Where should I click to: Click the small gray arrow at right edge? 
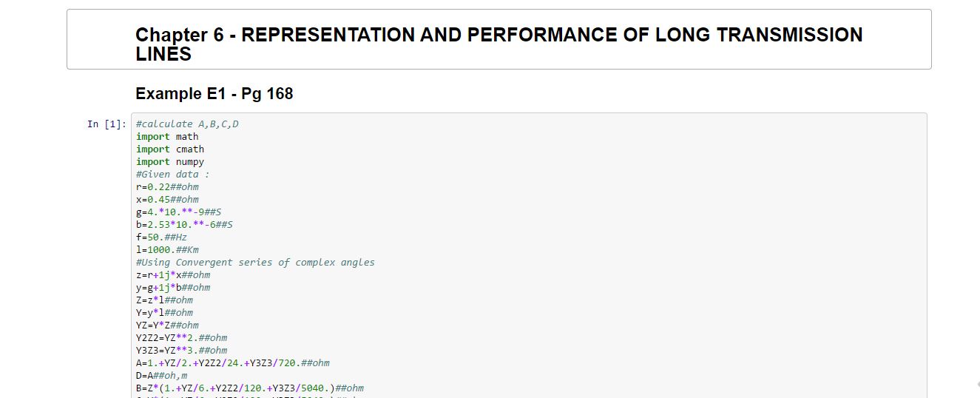[x=978, y=384]
